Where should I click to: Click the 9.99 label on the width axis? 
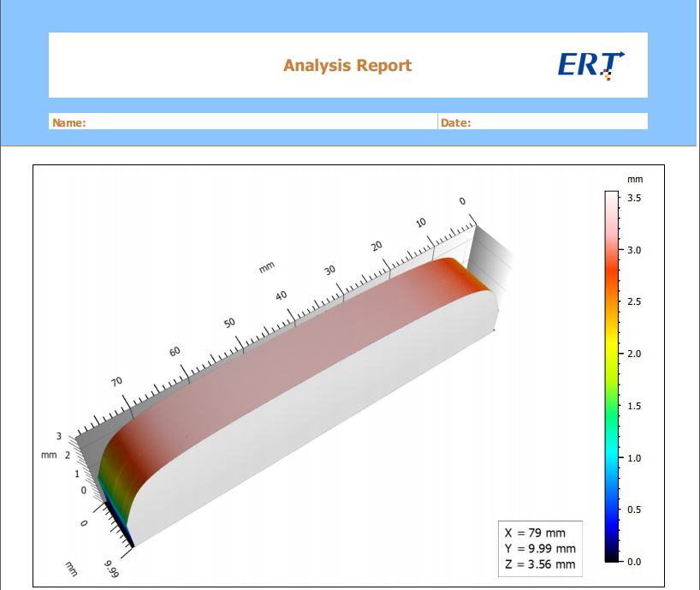[x=111, y=569]
